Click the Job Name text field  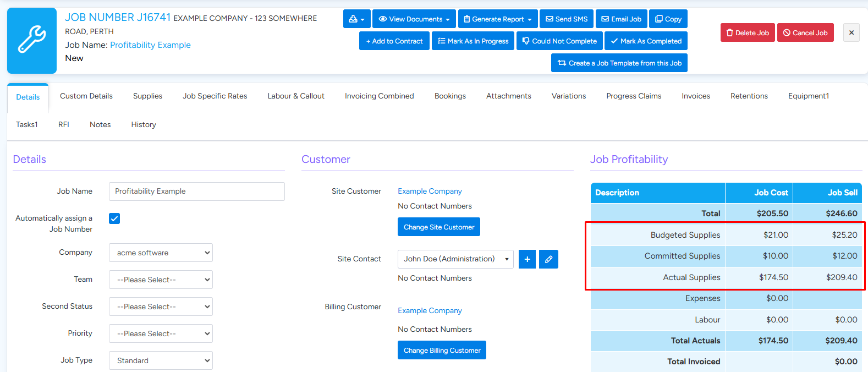tap(196, 192)
